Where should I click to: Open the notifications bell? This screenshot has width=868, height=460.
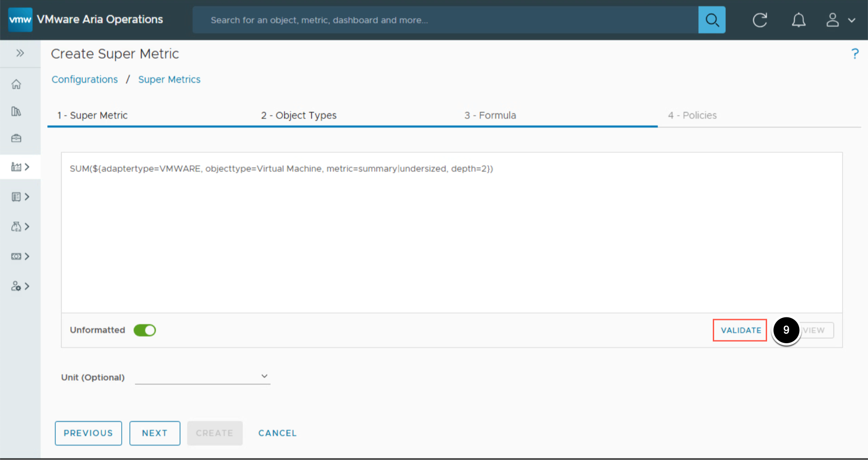tap(798, 20)
